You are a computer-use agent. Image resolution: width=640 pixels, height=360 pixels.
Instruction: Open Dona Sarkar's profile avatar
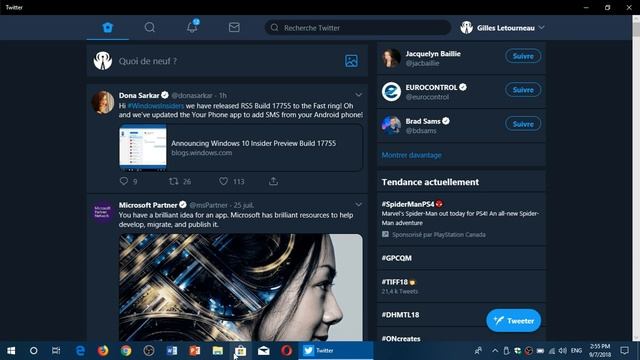coord(103,102)
